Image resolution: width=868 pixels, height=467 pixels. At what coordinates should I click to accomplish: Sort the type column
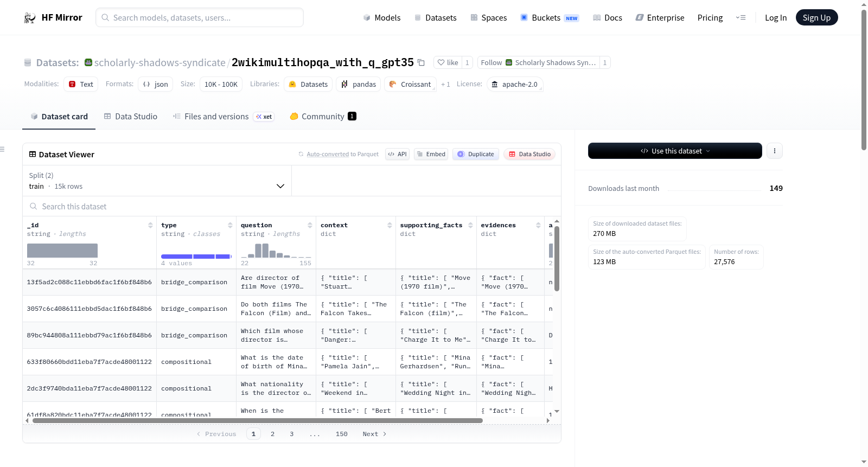pos(230,225)
